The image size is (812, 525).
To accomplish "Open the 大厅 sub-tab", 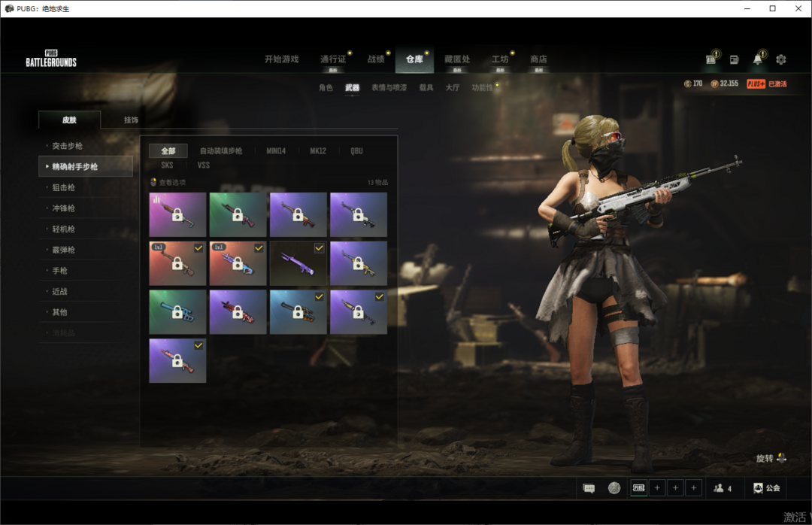I will [x=453, y=87].
